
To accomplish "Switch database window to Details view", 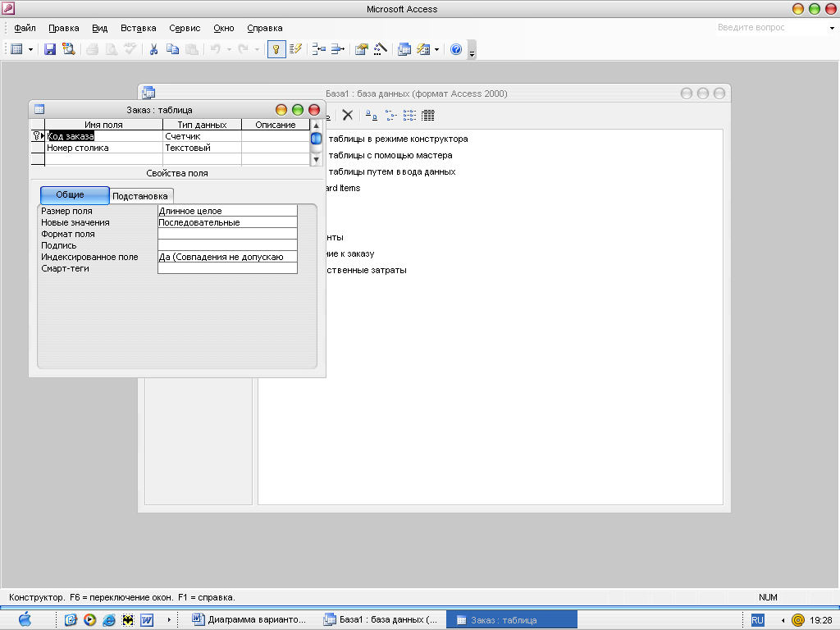I will point(428,115).
